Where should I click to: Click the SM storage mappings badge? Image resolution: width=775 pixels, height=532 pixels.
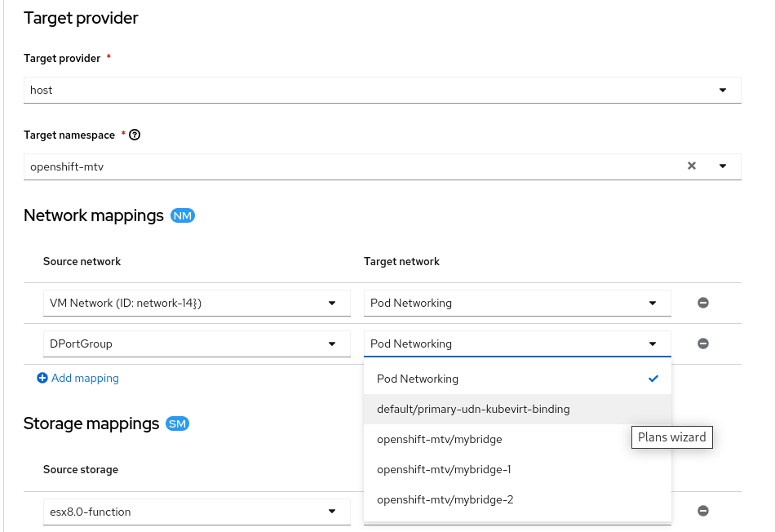(x=177, y=423)
